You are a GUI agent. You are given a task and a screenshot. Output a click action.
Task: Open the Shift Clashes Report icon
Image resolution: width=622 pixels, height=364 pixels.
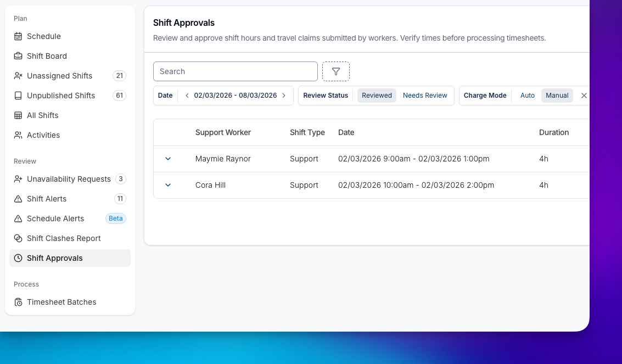click(x=18, y=238)
